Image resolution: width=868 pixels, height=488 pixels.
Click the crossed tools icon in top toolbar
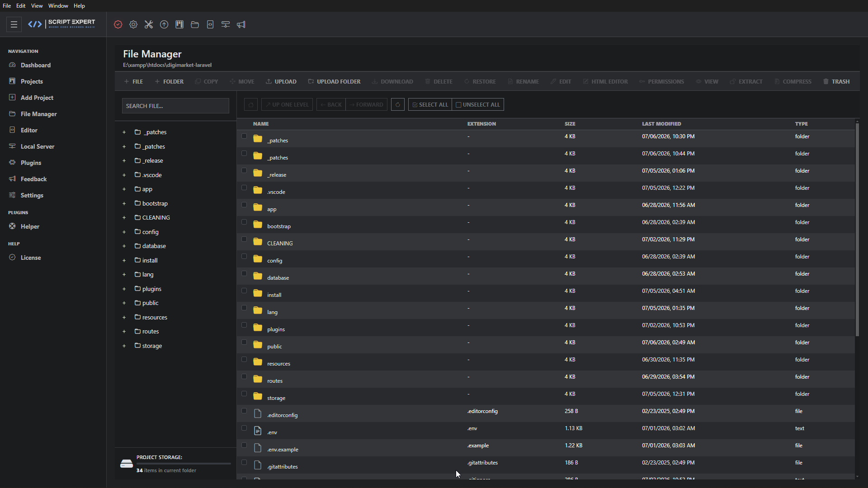[x=149, y=24]
